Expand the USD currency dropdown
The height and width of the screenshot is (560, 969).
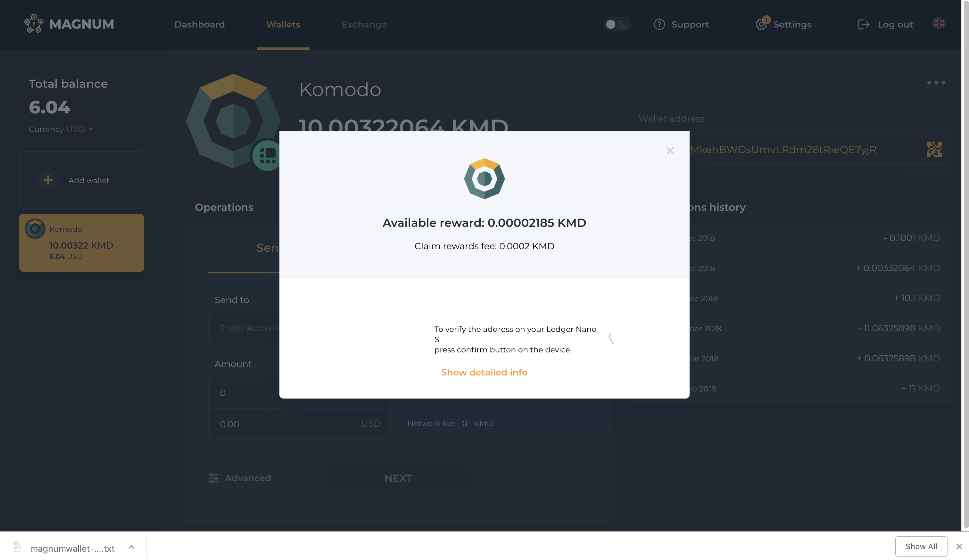[x=79, y=129]
